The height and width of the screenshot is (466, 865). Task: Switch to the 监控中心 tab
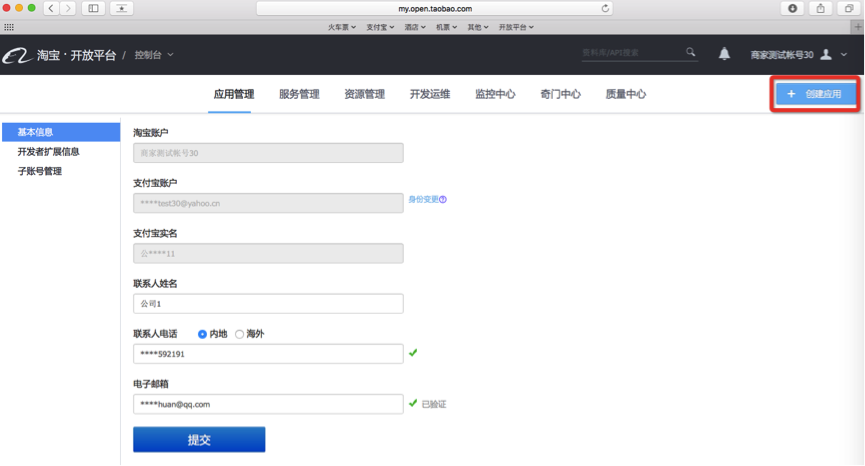tap(495, 94)
